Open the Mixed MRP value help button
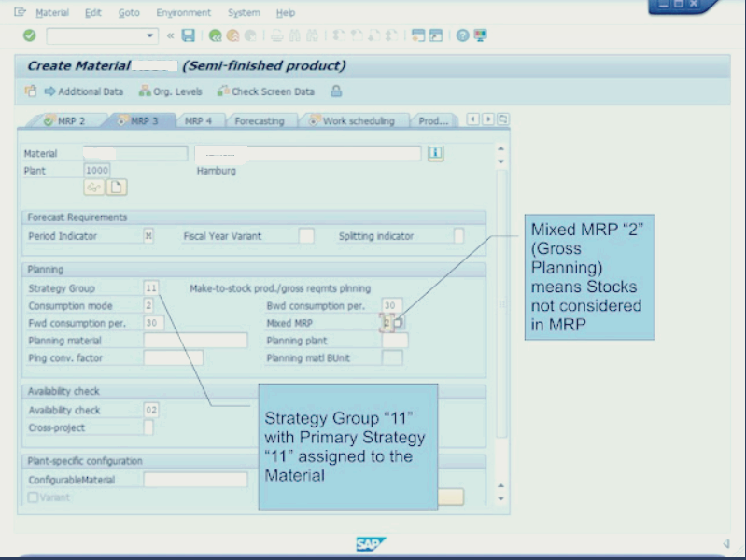Image resolution: width=746 pixels, height=560 pixels. (x=399, y=323)
